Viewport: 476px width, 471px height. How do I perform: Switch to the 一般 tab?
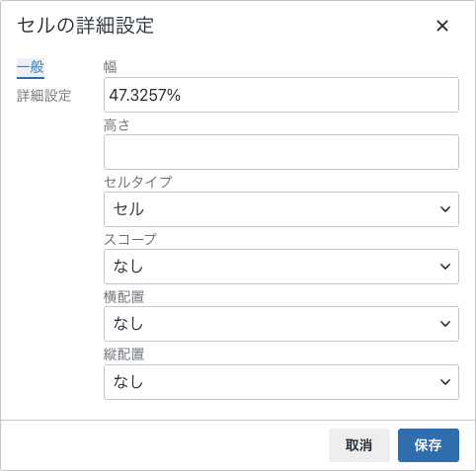(31, 67)
